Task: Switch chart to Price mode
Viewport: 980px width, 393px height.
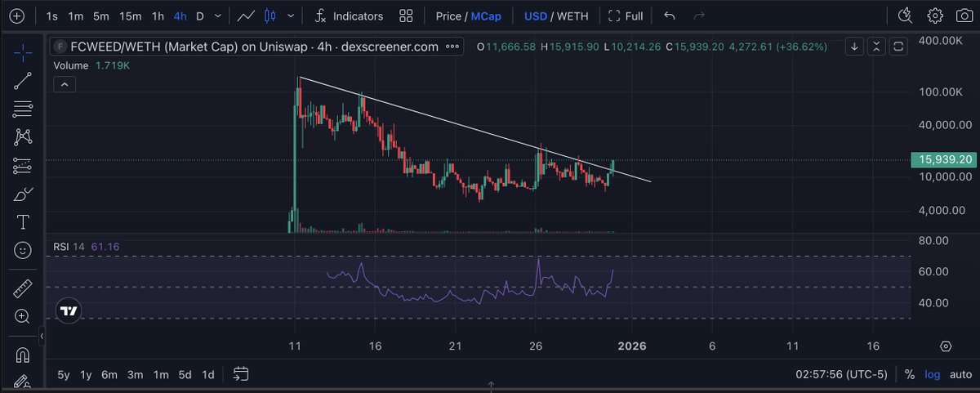Action: (x=448, y=16)
